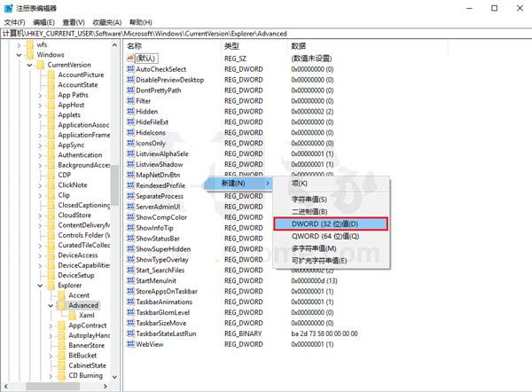This screenshot has width=532, height=392.
Task: Expand the CD Burning tree node
Action: coord(51,376)
